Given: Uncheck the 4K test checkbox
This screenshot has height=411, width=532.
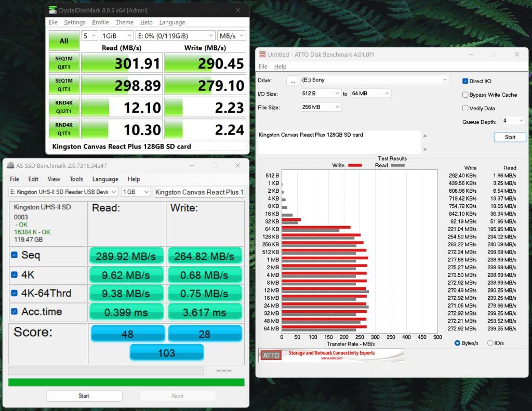Looking at the screenshot, I should pyautogui.click(x=14, y=274).
